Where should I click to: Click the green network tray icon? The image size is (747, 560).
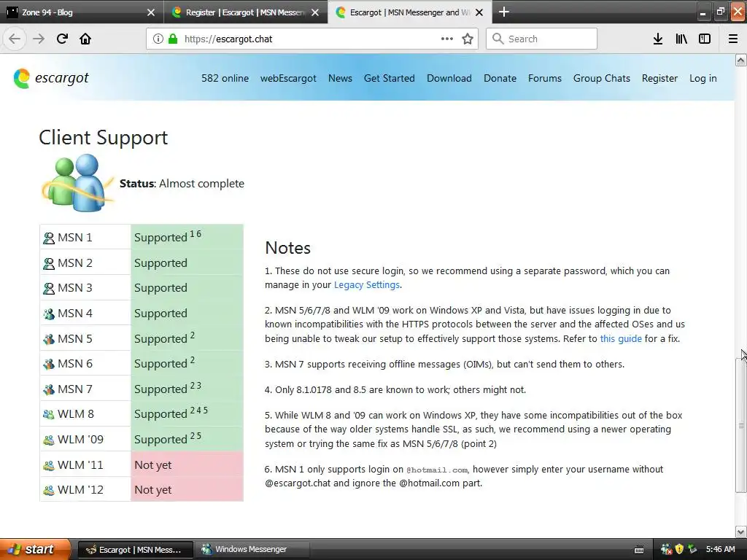[693, 549]
